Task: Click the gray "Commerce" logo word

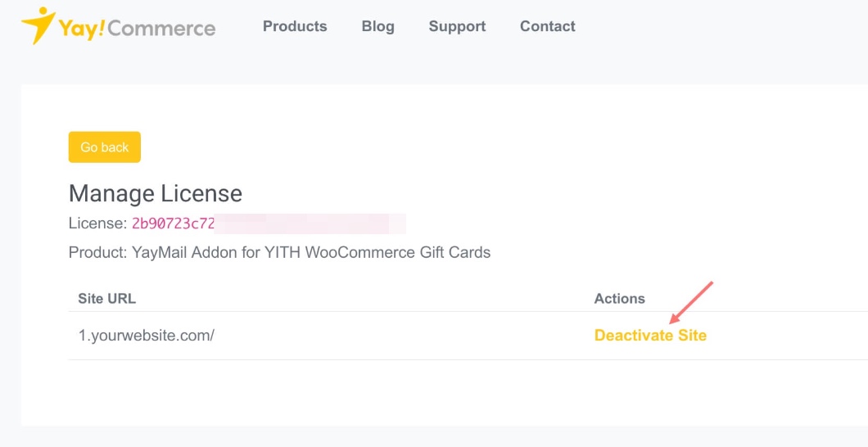Action: [x=160, y=29]
